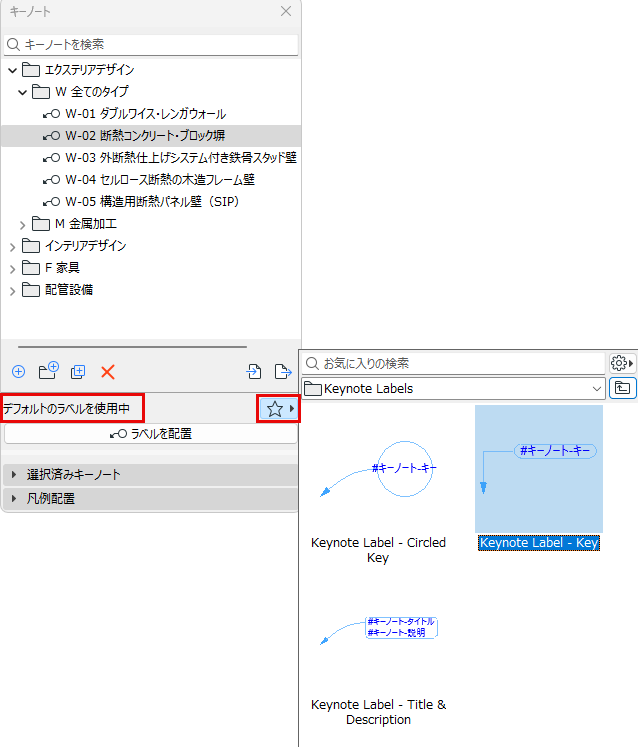
Task: Click the Keynote Label - Title & Description caption
Action: click(378, 712)
